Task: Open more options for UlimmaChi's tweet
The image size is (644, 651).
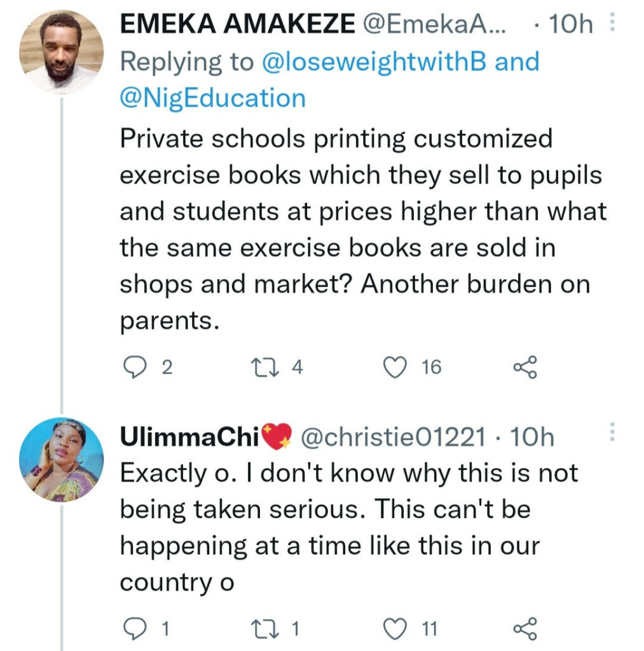Action: [x=612, y=432]
